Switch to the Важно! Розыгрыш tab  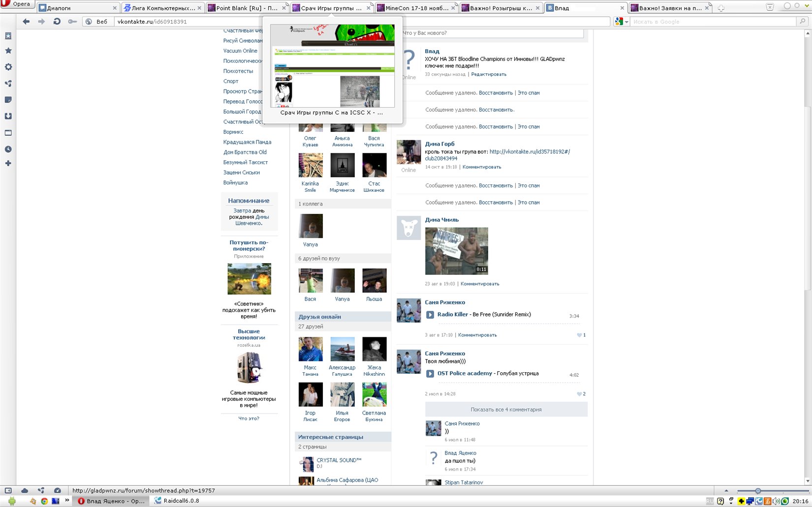[501, 8]
